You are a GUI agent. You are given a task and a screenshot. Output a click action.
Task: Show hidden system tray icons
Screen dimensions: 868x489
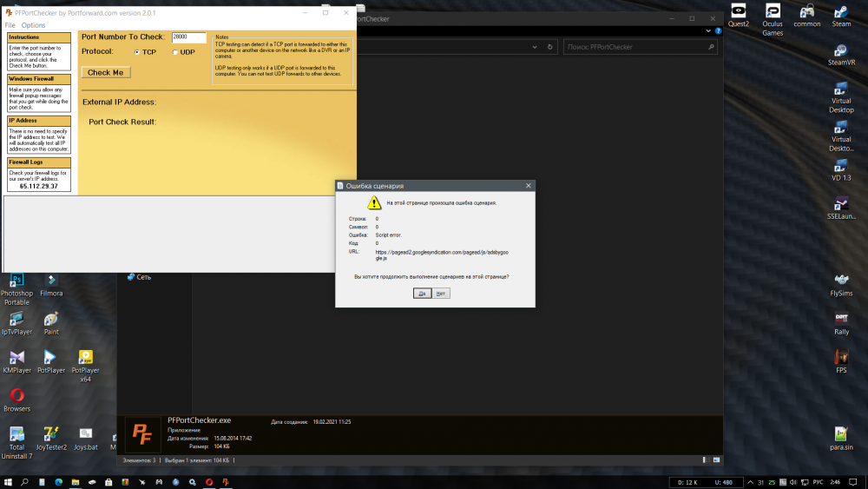(750, 482)
